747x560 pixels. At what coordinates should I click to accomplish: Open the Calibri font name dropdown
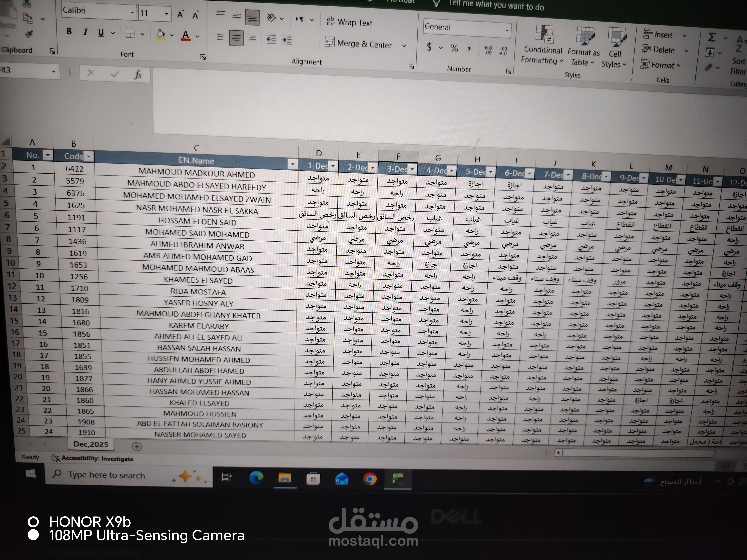[x=132, y=13]
